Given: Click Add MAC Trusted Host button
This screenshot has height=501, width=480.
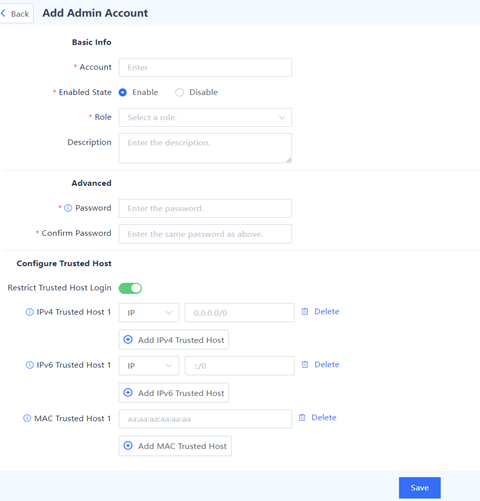Looking at the screenshot, I should coord(175,446).
